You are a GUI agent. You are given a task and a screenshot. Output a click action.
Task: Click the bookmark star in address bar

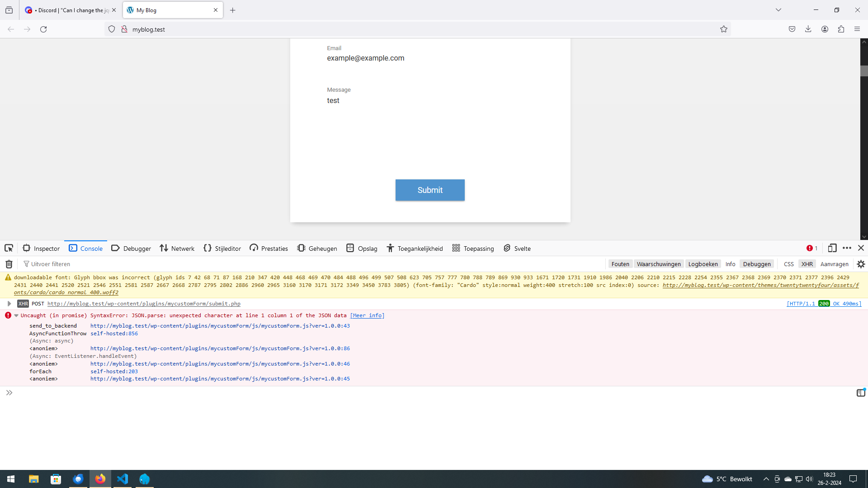[724, 29]
